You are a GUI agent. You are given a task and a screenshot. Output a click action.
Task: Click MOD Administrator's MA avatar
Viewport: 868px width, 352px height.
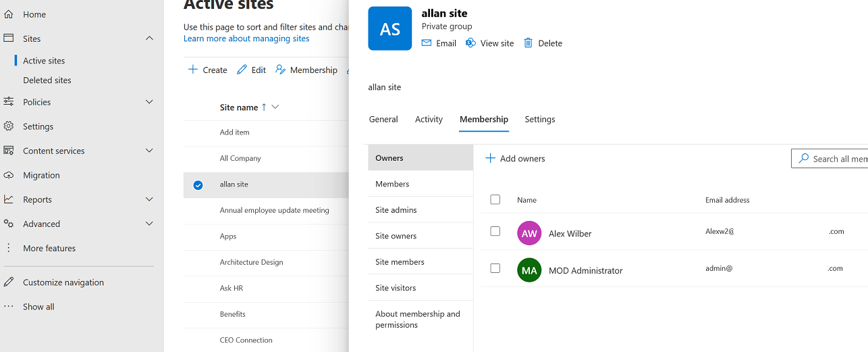tap(529, 270)
